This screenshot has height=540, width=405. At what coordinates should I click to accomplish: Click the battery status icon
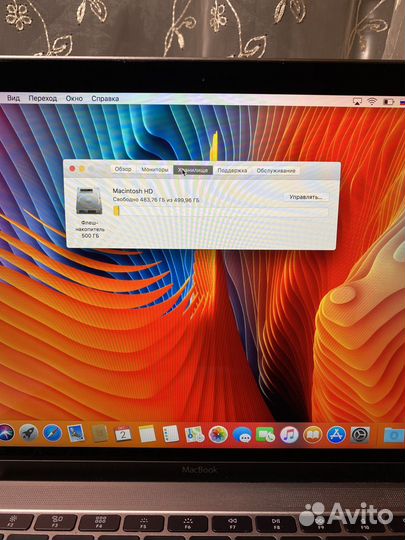tap(388, 102)
